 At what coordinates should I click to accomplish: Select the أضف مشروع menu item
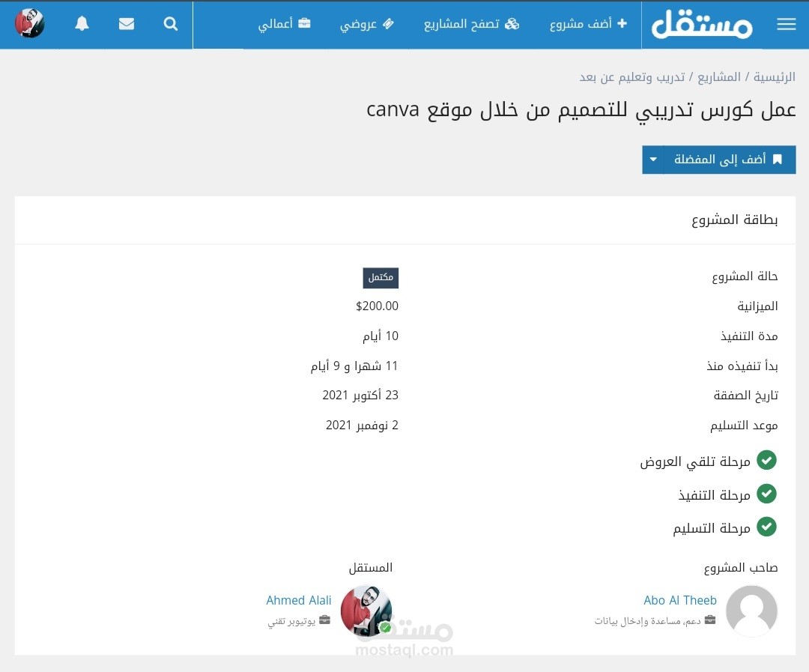click(x=588, y=24)
